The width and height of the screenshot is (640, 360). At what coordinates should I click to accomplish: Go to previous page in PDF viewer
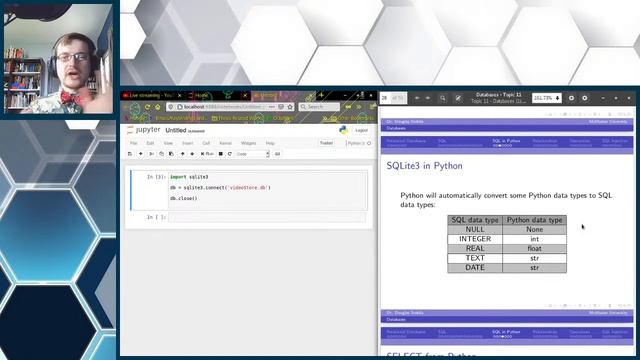coord(417,98)
